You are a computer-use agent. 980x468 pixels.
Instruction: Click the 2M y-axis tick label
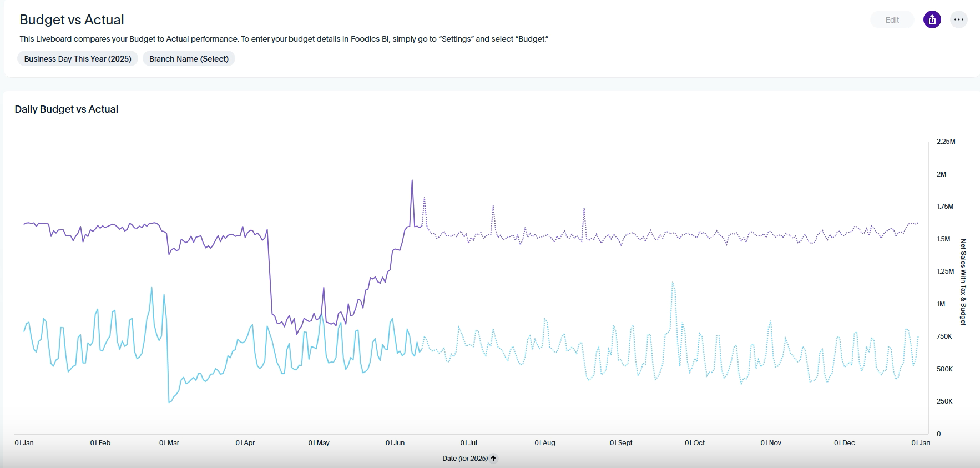(x=941, y=174)
